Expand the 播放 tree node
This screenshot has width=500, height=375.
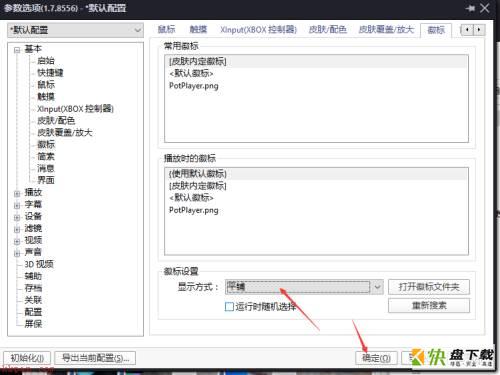(17, 193)
